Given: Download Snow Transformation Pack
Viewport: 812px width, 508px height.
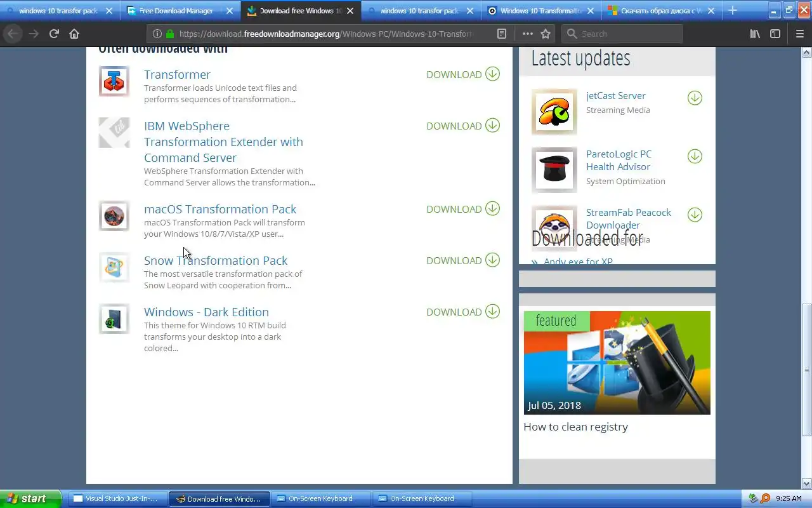Looking at the screenshot, I should [x=463, y=260].
